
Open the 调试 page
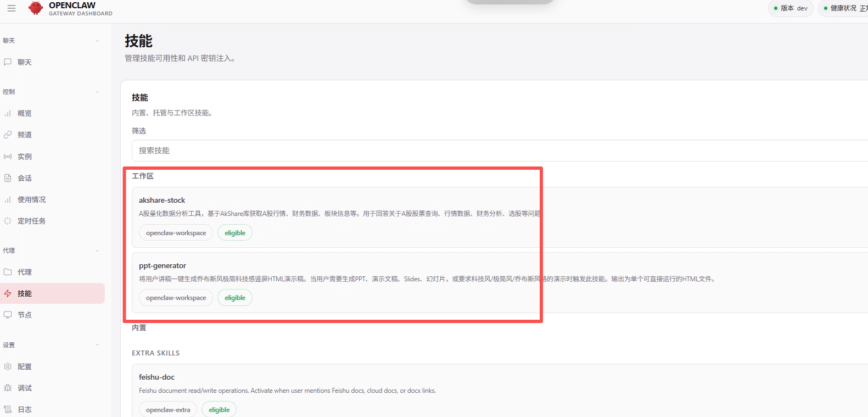tap(52, 388)
